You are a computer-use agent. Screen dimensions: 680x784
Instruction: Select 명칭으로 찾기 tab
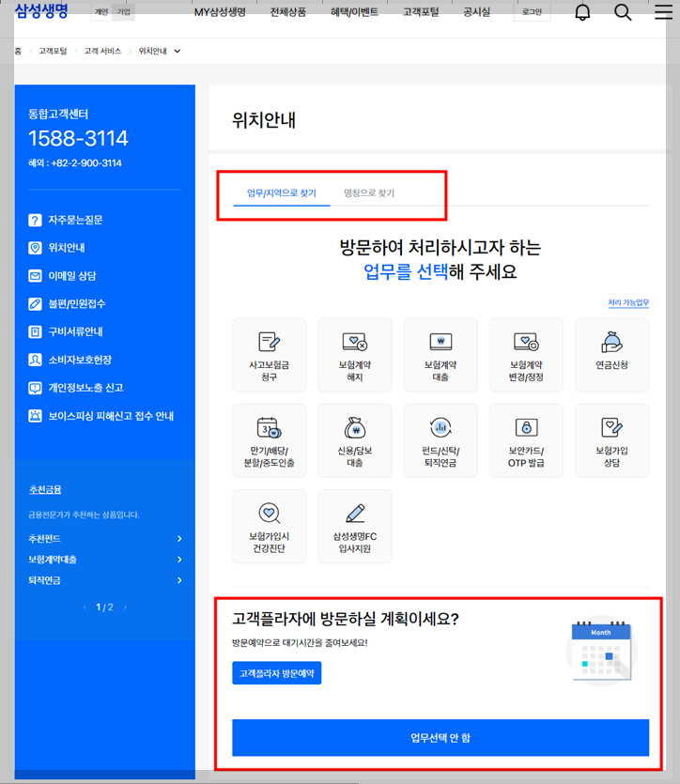click(369, 193)
